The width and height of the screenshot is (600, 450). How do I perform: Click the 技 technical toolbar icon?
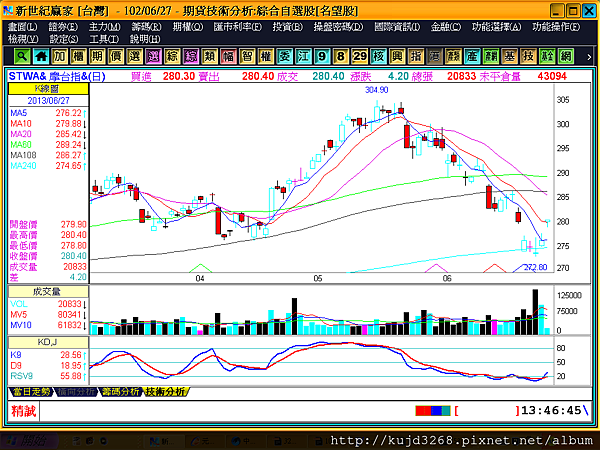point(528,57)
